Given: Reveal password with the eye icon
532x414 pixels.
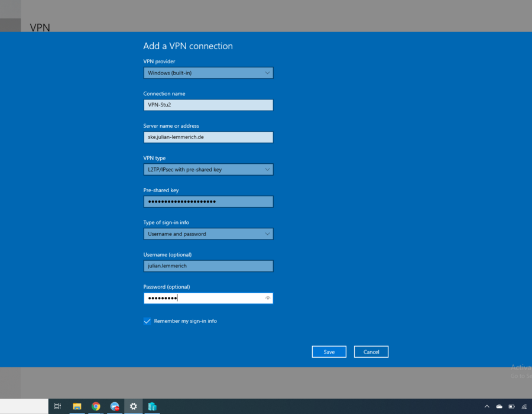Looking at the screenshot, I should [x=268, y=298].
